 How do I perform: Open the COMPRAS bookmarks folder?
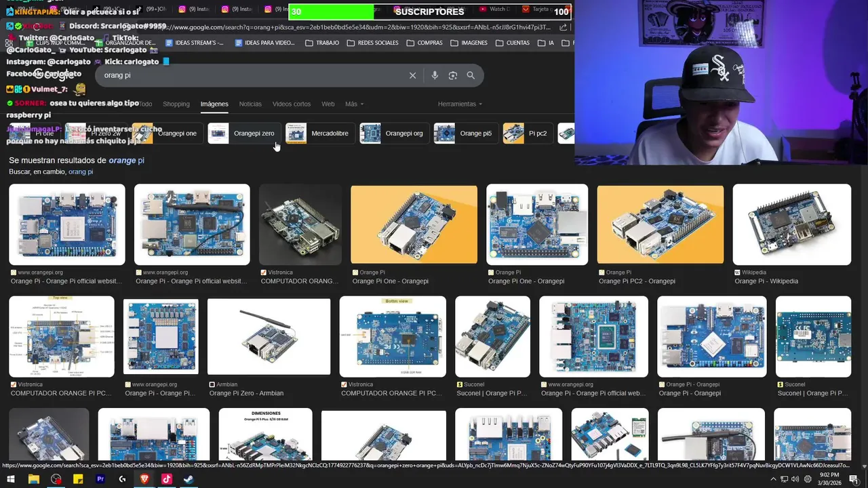coord(425,43)
